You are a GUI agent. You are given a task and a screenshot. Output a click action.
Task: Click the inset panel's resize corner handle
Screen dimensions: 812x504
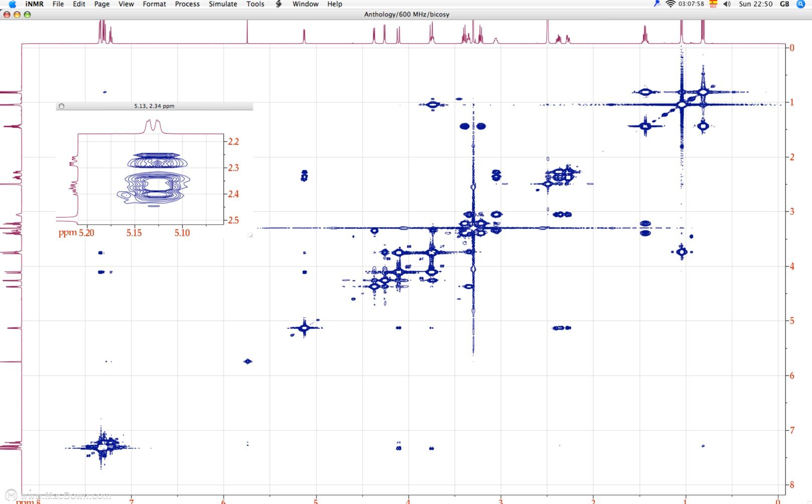[250, 235]
